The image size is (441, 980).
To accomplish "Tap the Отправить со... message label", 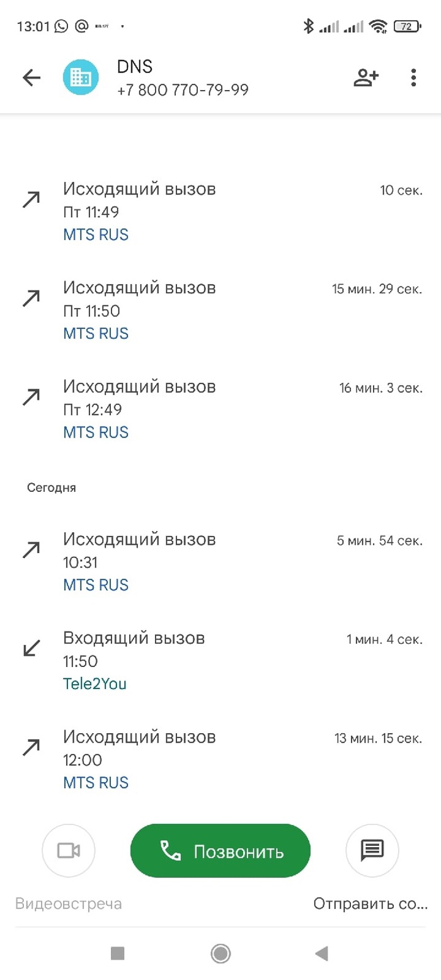I will point(370,904).
